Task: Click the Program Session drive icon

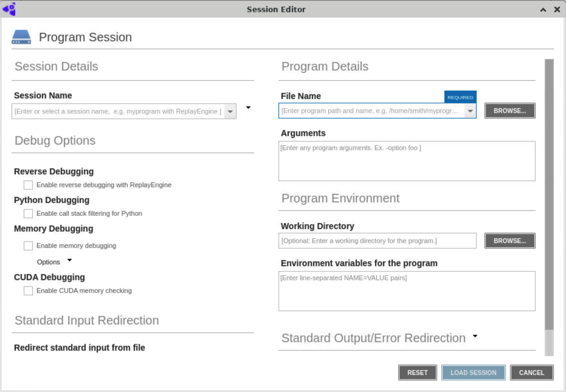Action: pos(21,37)
